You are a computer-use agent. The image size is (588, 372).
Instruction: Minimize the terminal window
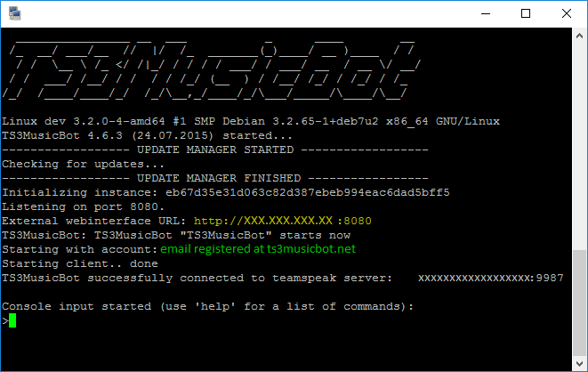(484, 13)
